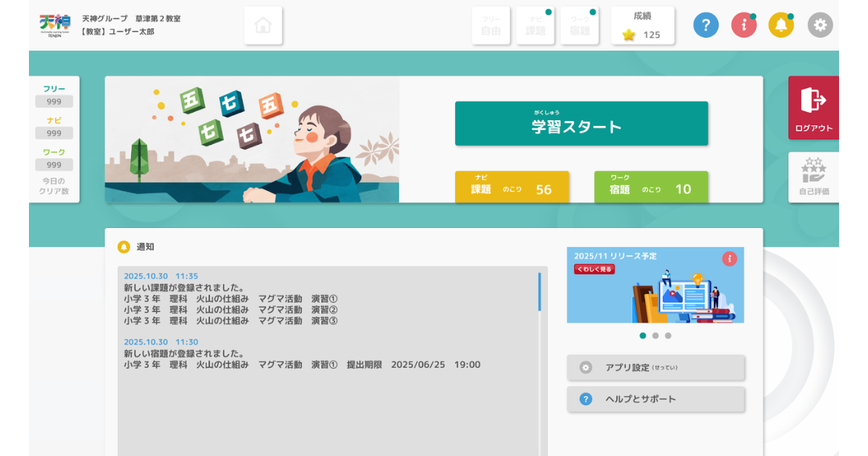Switch to the ナビ 課題 tab
Viewport: 868px width, 456px height.
[535, 25]
